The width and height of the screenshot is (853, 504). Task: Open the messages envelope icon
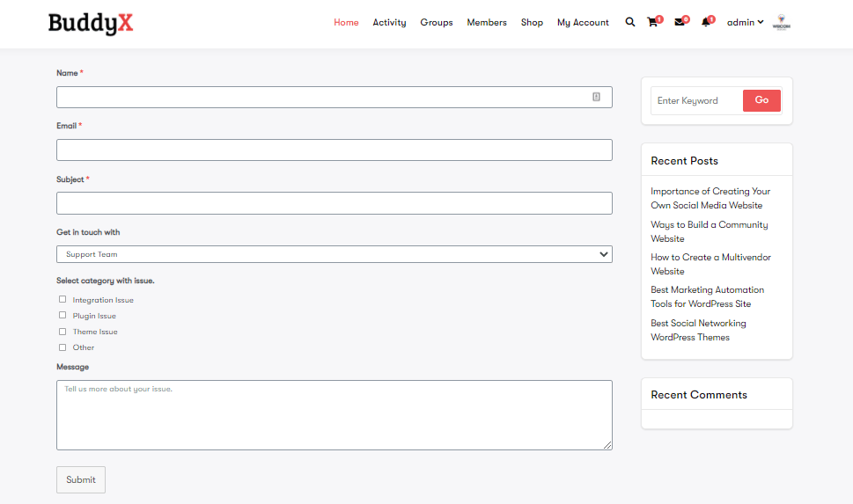[680, 23]
